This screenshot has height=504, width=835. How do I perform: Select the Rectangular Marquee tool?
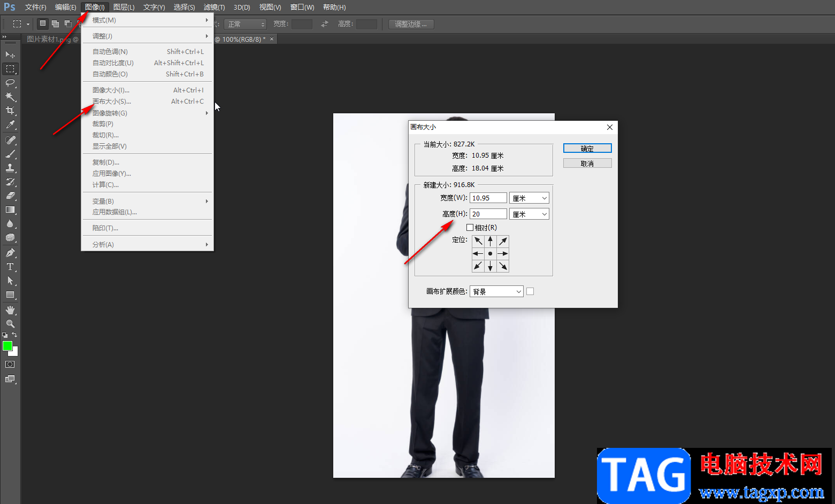[x=10, y=69]
